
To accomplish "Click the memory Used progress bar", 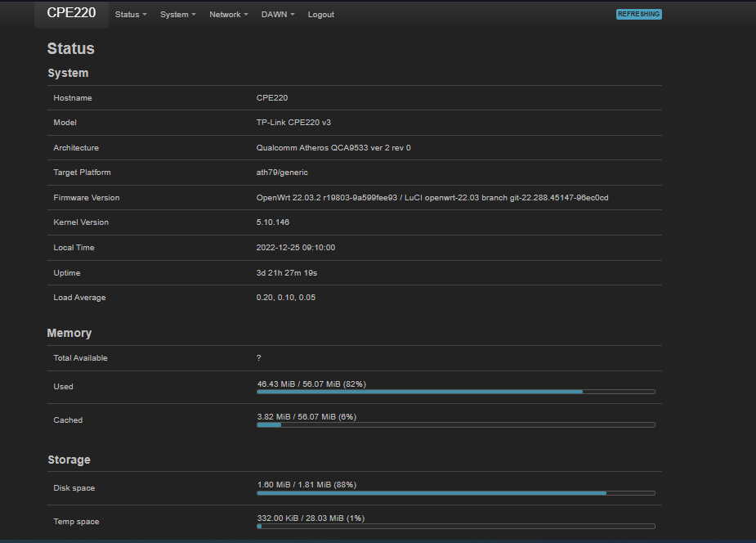I will (x=456, y=392).
